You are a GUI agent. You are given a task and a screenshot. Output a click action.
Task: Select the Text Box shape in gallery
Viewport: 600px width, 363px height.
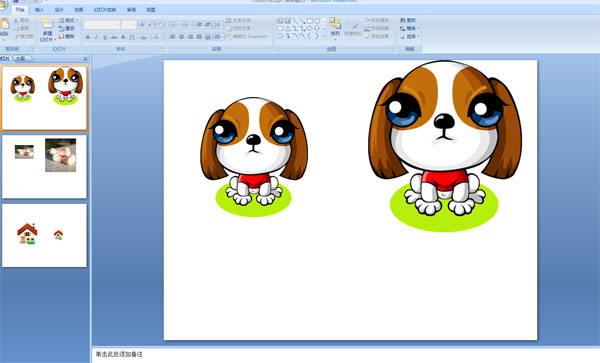tap(280, 21)
